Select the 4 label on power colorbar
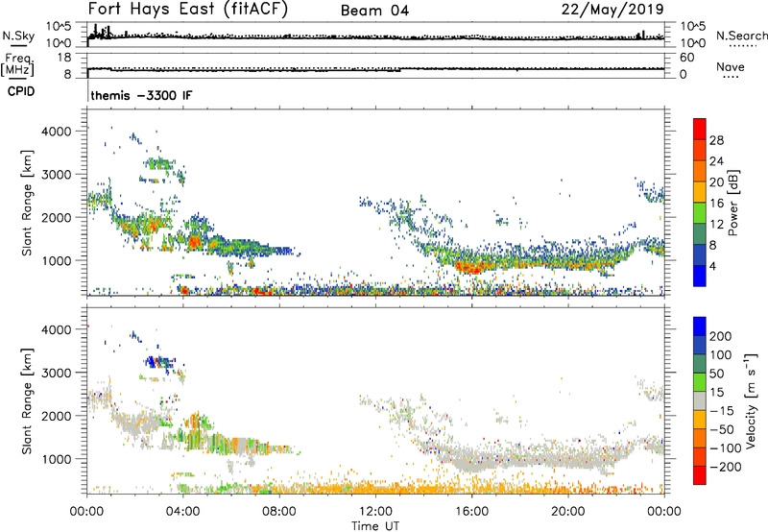 pyautogui.click(x=712, y=267)
